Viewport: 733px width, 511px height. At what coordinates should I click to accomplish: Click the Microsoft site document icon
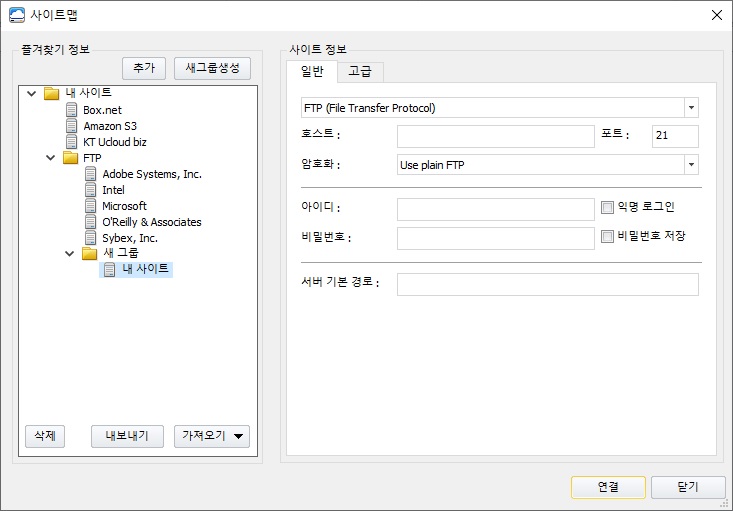click(91, 206)
